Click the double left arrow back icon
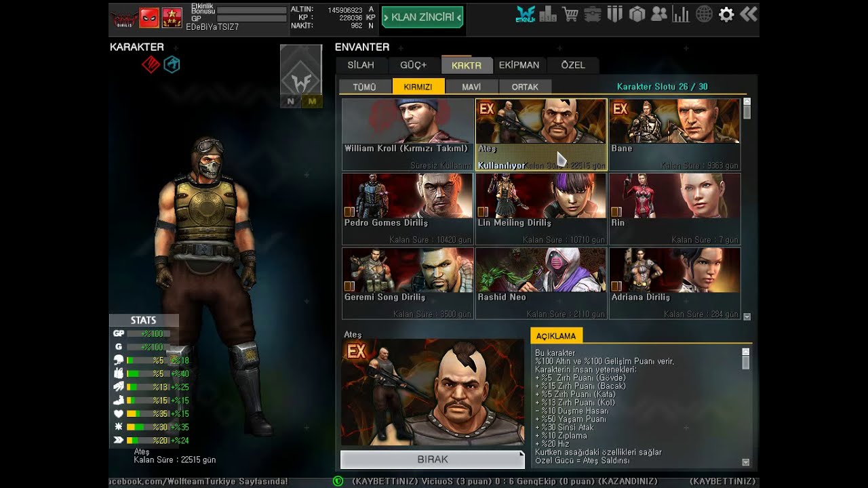This screenshot has width=868, height=488. tap(748, 14)
